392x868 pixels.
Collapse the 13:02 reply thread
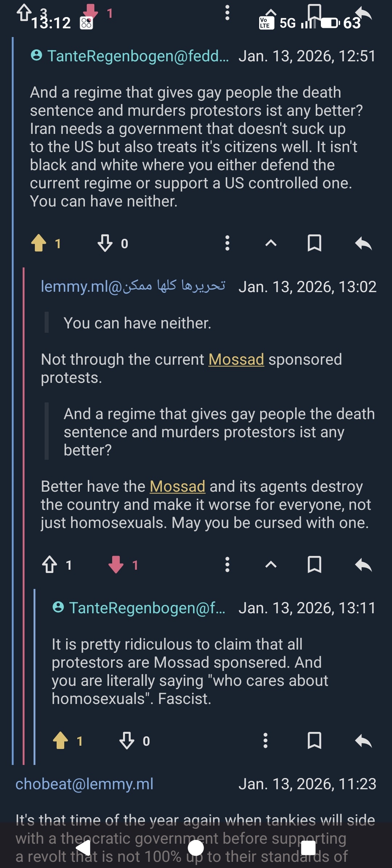point(271,565)
